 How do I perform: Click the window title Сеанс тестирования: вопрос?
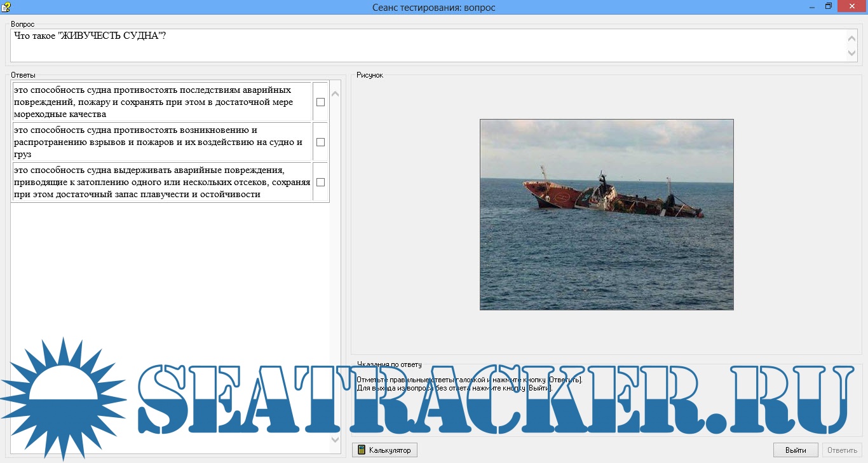433,7
